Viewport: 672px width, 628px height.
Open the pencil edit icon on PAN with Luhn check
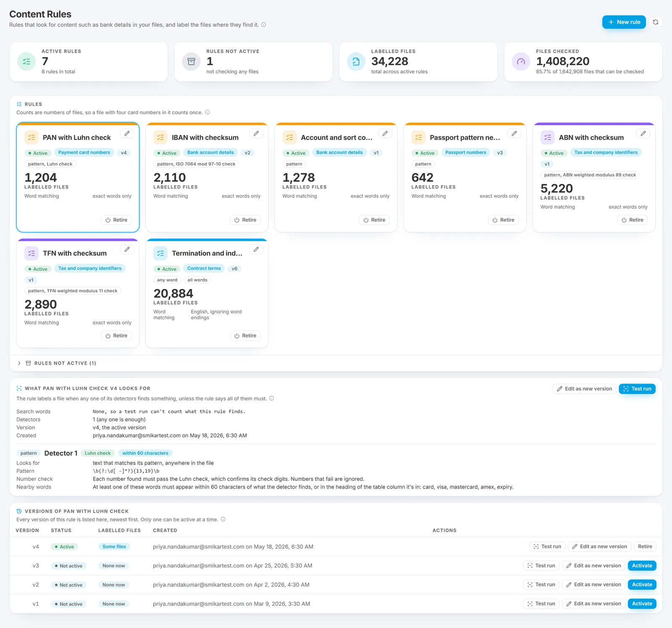(127, 134)
